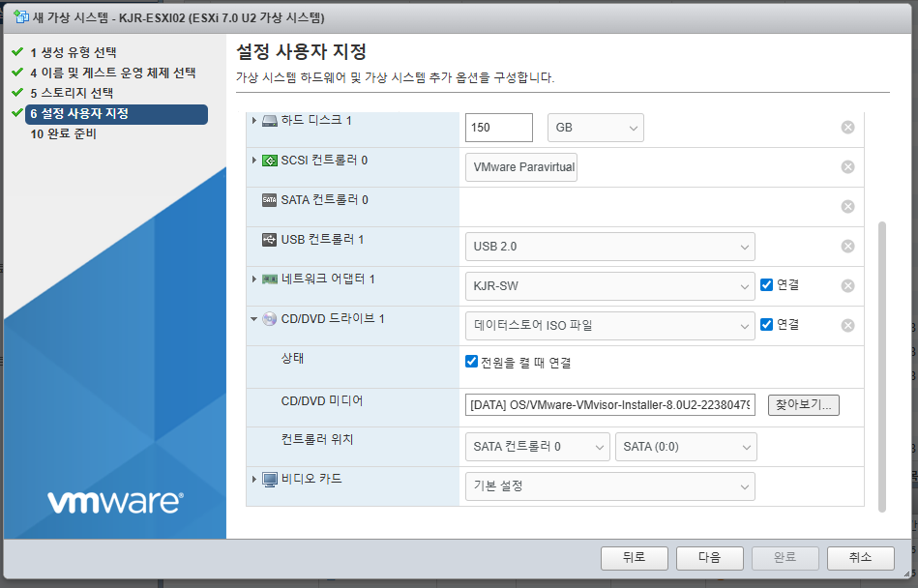Remove CD/DVD drive 1 device
918x588 pixels.
[847, 326]
